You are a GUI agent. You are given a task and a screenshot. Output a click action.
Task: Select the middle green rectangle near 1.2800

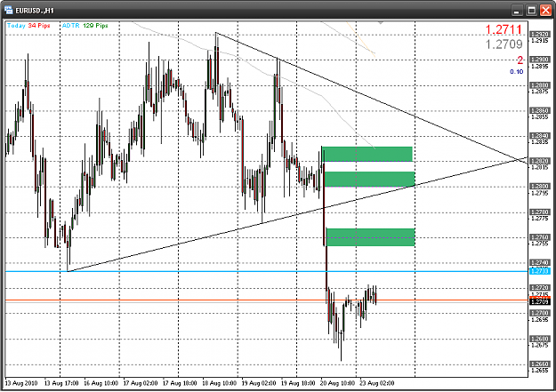369,179
